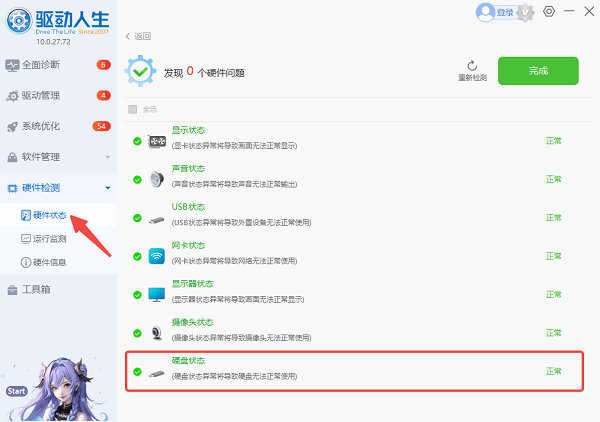Viewport: 600px width, 422px height.
Task: Click the 正常 status of 硬盘状态
Action: [x=553, y=371]
